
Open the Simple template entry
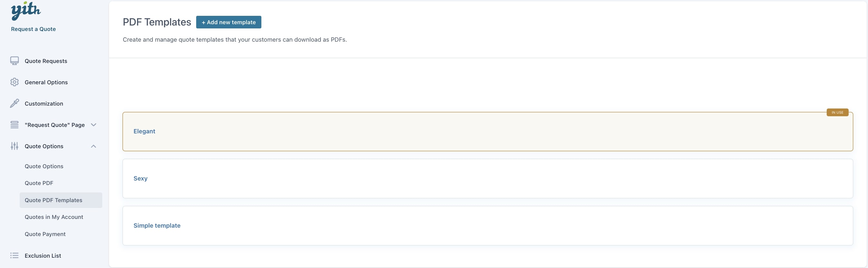[157, 226]
